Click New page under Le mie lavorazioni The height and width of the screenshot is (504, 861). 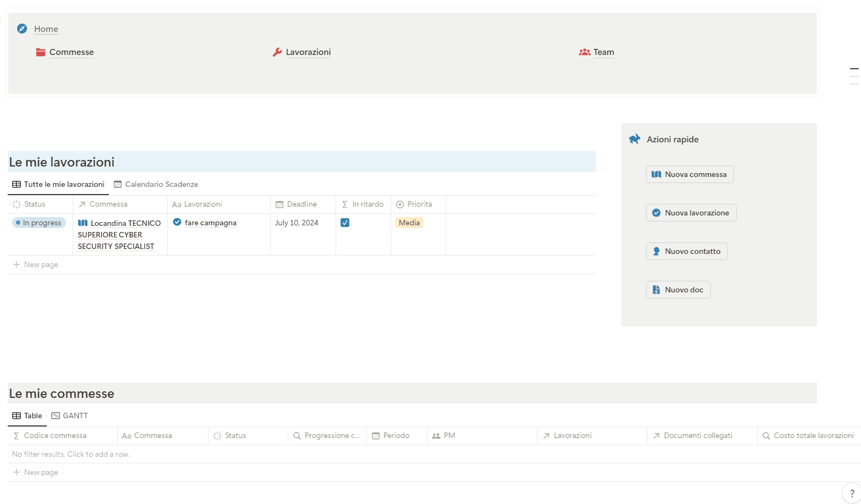pyautogui.click(x=40, y=264)
